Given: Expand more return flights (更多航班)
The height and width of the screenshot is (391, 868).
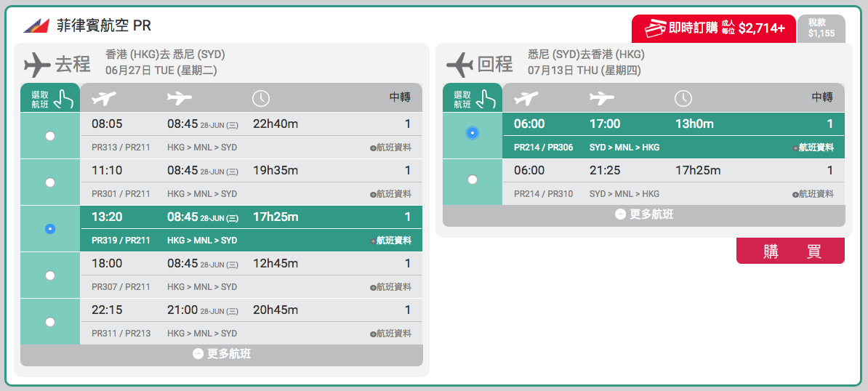Looking at the screenshot, I should [x=644, y=214].
